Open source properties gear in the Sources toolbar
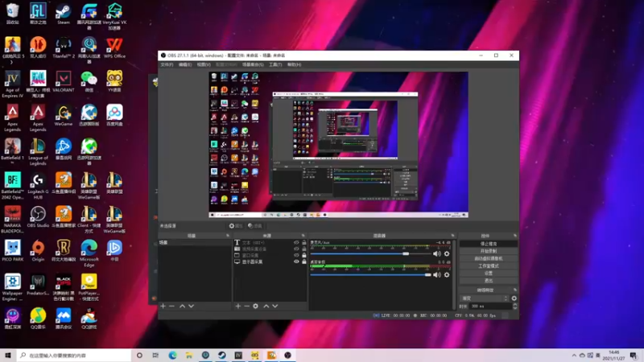 pyautogui.click(x=255, y=306)
